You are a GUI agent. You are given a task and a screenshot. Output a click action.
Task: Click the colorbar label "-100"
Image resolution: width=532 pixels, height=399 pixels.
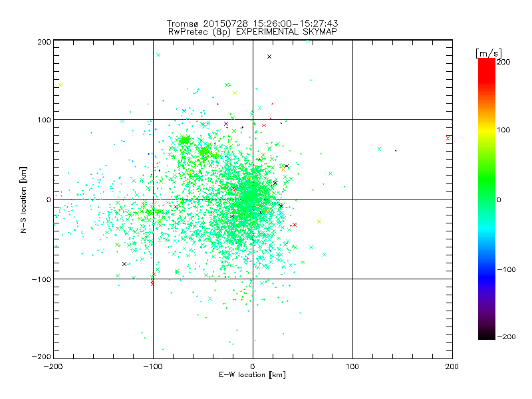pos(506,269)
